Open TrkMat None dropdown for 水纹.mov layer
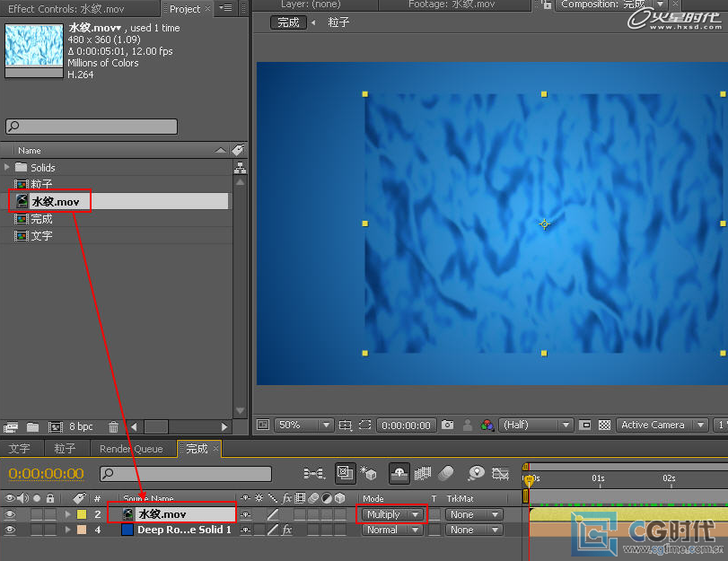The height and width of the screenshot is (561, 728). coord(474,514)
